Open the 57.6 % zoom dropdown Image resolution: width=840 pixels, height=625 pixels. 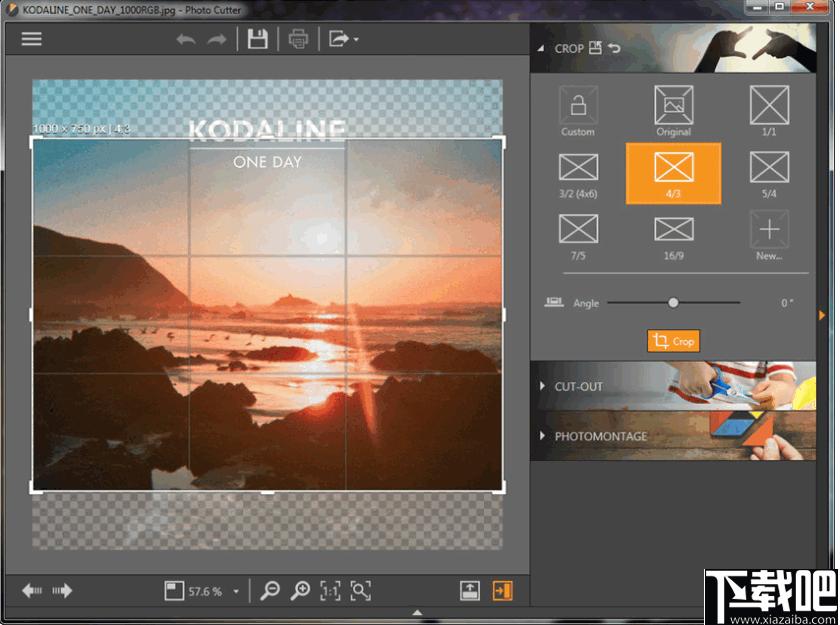[x=236, y=592]
